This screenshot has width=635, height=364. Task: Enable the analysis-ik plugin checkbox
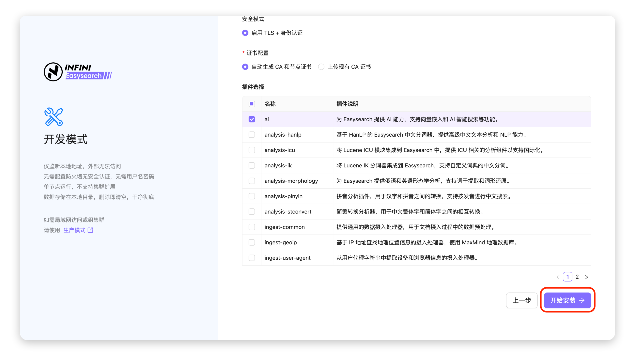click(x=252, y=165)
